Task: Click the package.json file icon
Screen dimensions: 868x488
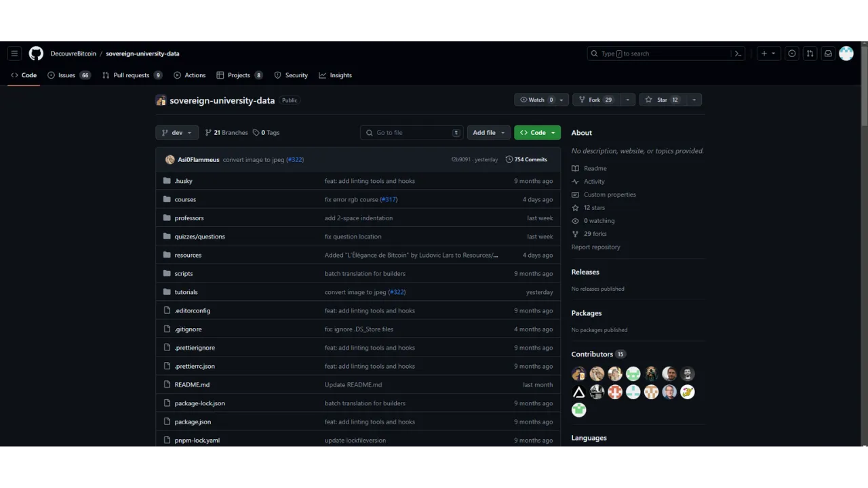Action: (x=167, y=422)
